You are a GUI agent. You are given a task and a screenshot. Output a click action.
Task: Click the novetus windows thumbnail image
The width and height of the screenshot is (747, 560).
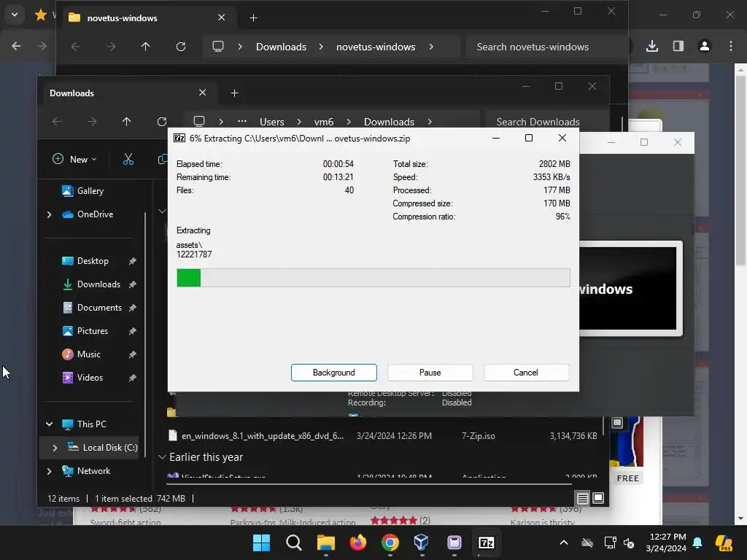tap(630, 288)
